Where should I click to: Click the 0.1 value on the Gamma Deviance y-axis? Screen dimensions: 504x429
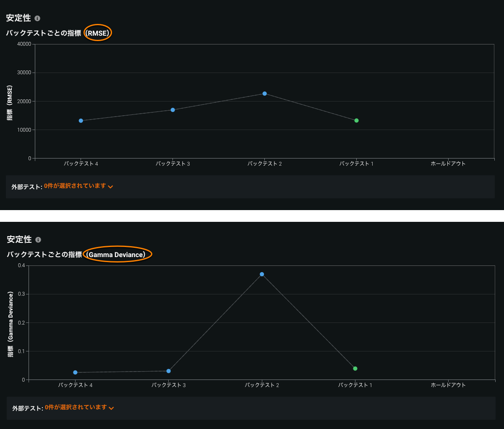coord(21,351)
